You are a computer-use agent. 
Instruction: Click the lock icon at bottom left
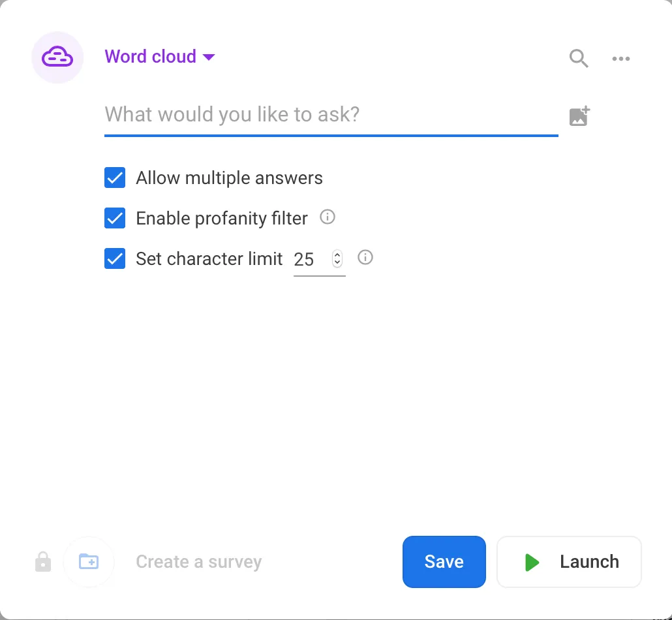click(x=43, y=561)
